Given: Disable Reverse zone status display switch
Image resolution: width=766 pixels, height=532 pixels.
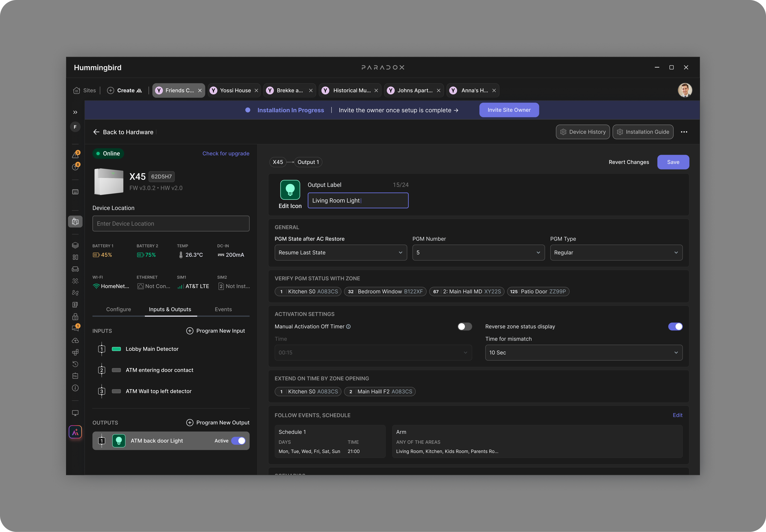Looking at the screenshot, I should tap(675, 327).
